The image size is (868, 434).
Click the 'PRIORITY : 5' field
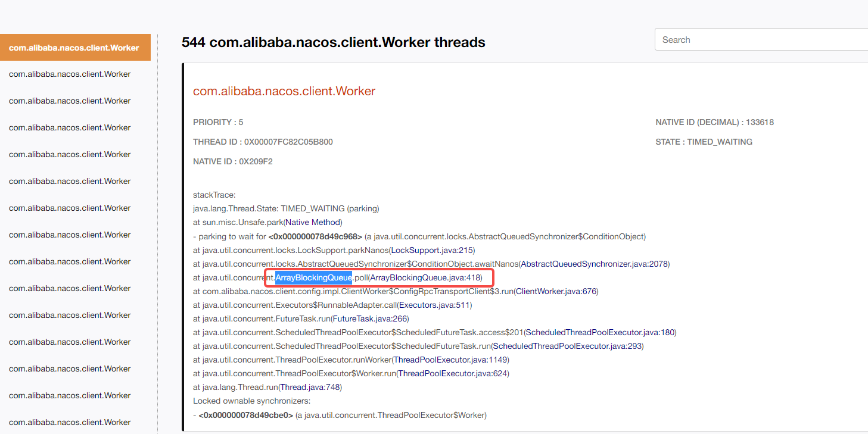pos(218,122)
